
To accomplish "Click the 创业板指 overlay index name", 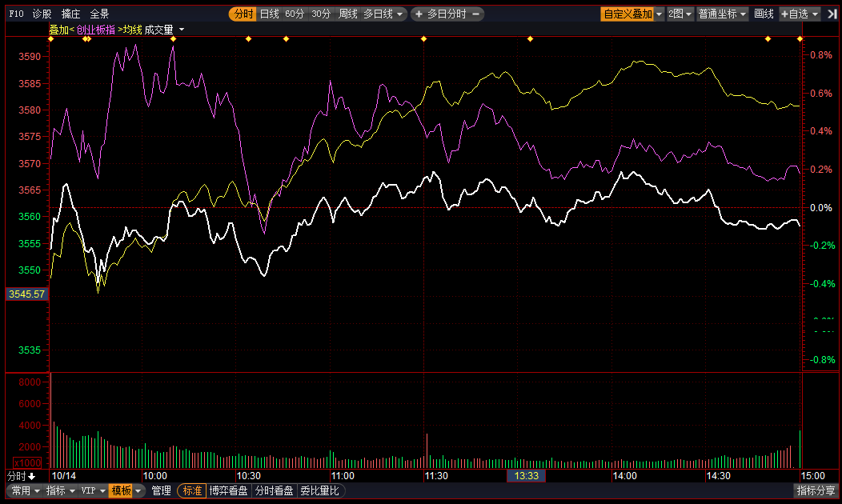I will (x=95, y=30).
